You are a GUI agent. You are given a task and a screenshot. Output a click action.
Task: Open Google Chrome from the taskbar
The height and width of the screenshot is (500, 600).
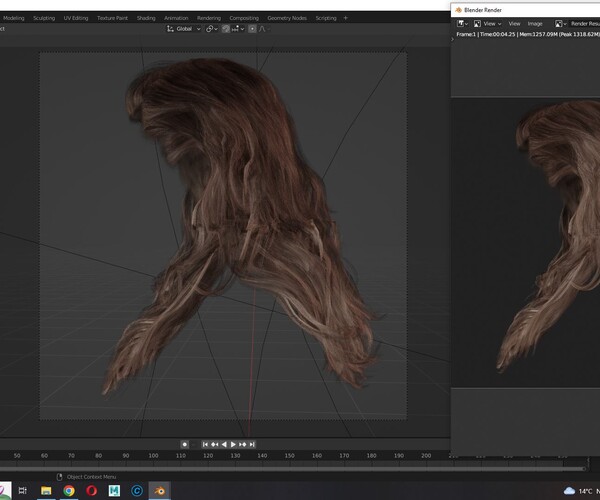point(69,490)
